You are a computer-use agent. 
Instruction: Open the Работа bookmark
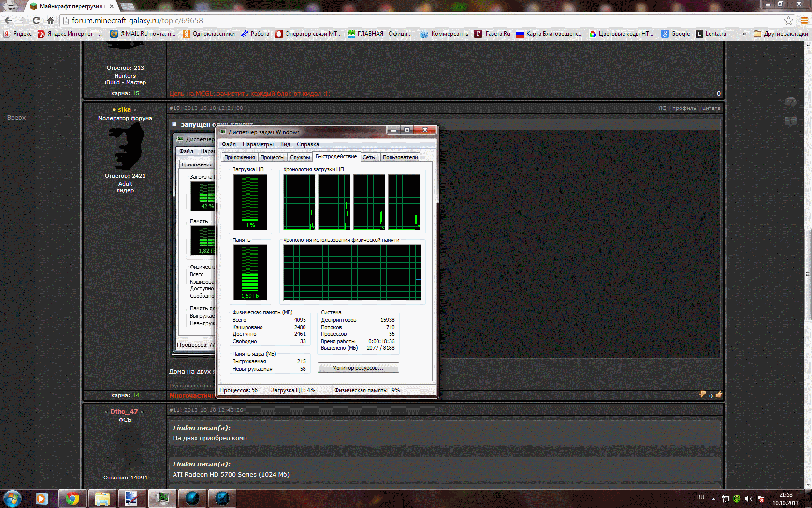point(255,34)
